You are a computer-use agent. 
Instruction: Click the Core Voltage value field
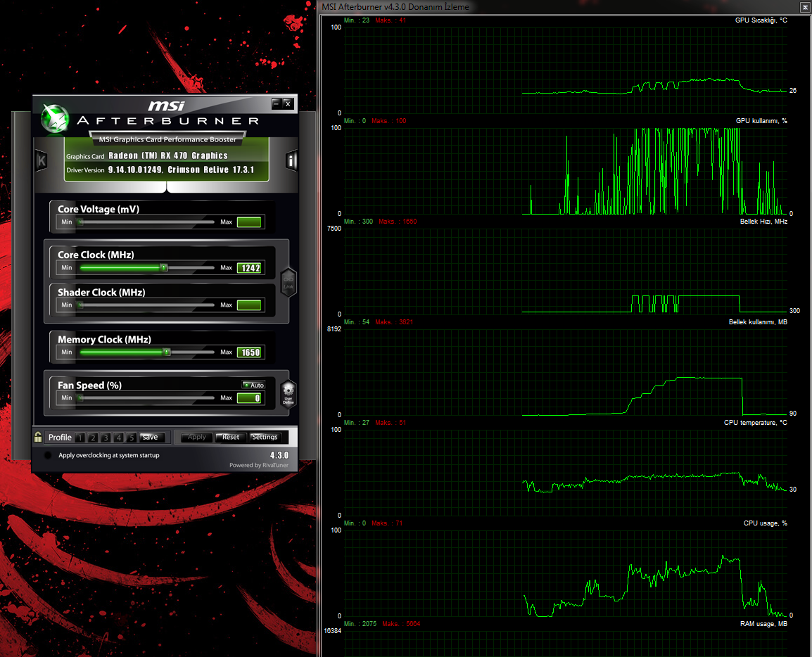(x=249, y=222)
